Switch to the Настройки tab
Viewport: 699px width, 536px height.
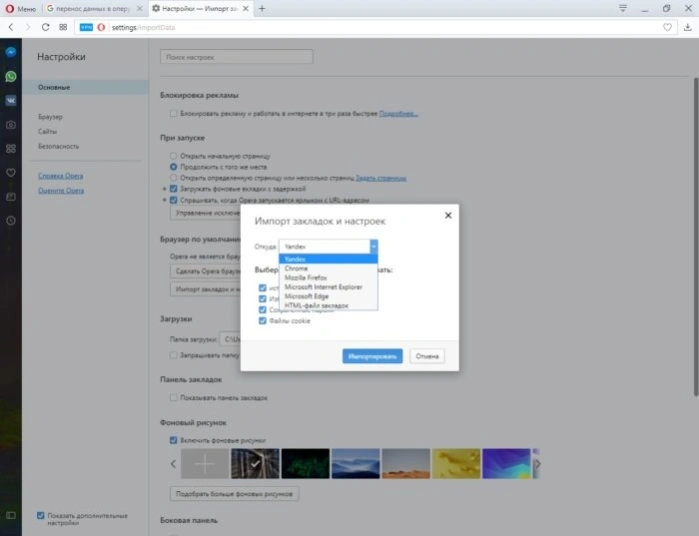(x=201, y=8)
